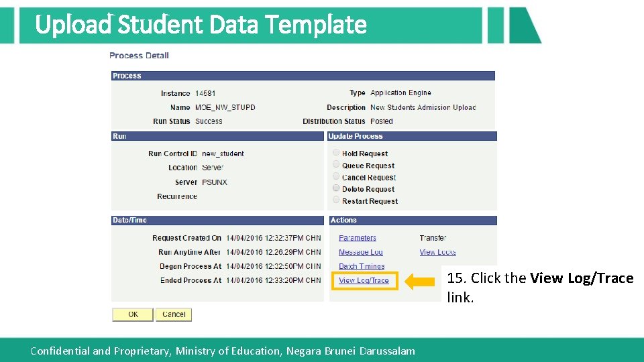The width and height of the screenshot is (644, 362).
Task: Open the Message Log link
Action: coord(361,252)
